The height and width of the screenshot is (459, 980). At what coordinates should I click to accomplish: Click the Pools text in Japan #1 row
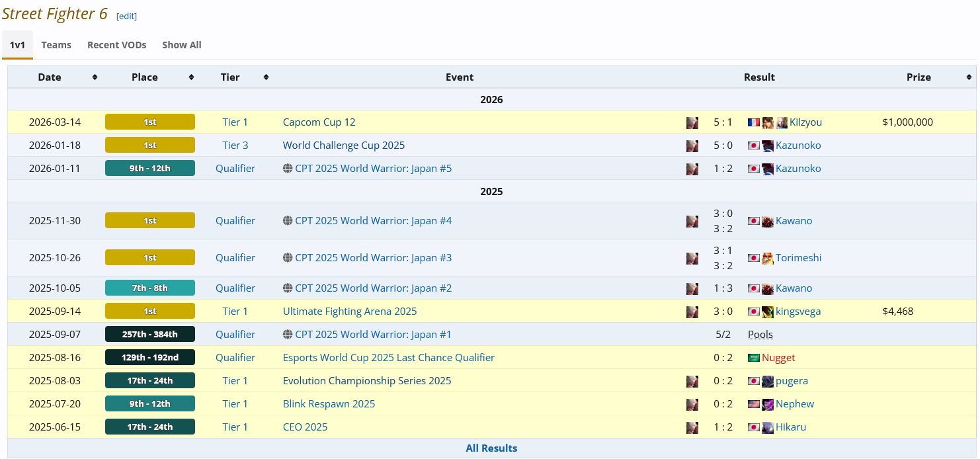pos(760,335)
